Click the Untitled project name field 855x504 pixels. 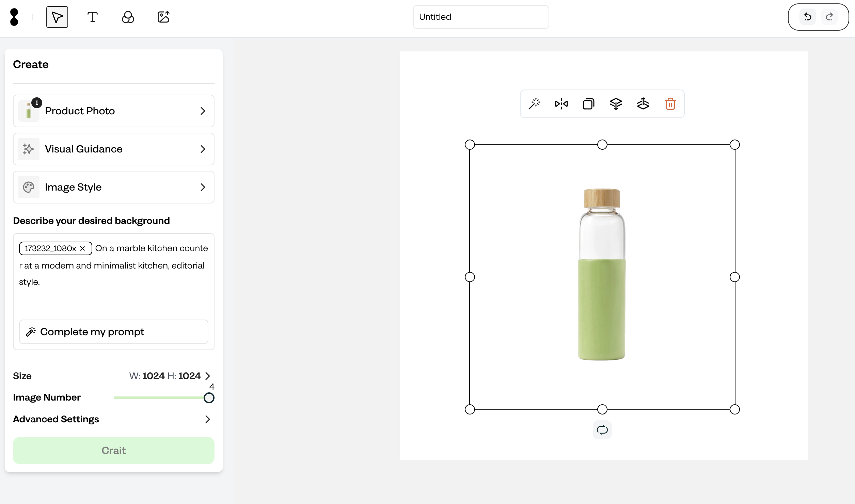(481, 17)
